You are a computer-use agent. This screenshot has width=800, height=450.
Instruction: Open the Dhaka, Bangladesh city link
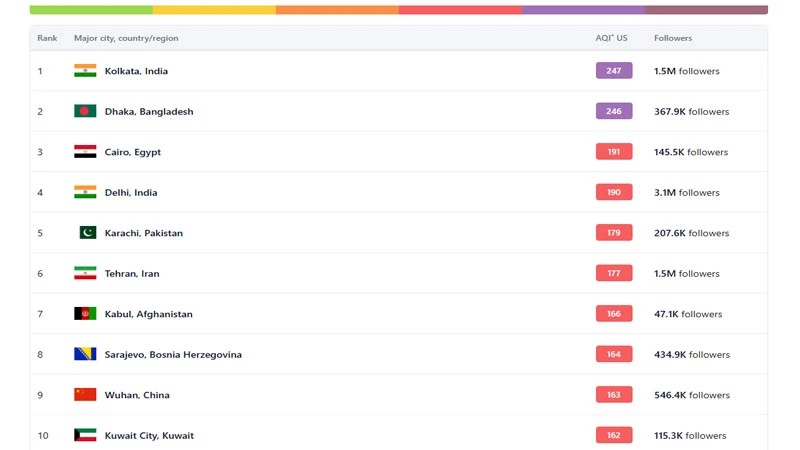pos(149,112)
